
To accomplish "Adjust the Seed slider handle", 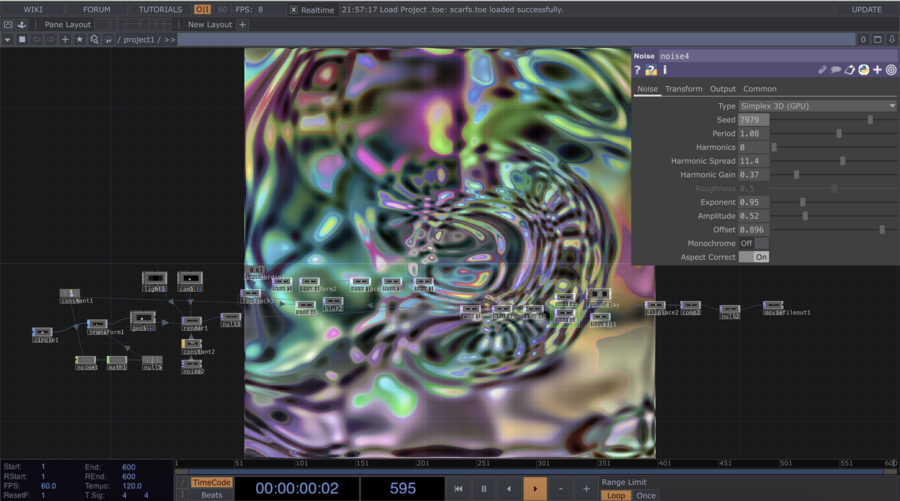I will (870, 119).
